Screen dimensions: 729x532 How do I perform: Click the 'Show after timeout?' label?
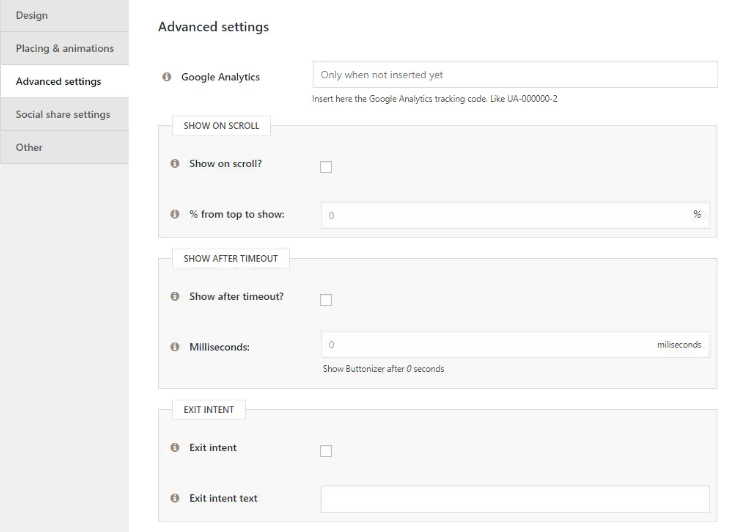click(x=236, y=297)
